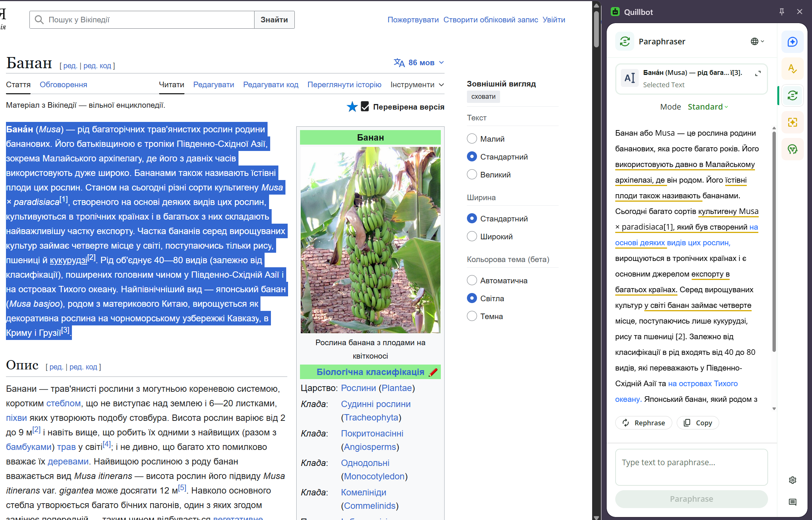Open the Редагувати код tab

coord(271,85)
